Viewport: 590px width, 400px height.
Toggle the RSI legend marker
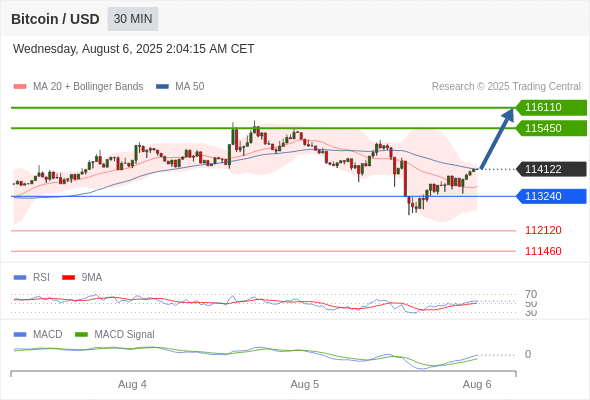[20, 278]
